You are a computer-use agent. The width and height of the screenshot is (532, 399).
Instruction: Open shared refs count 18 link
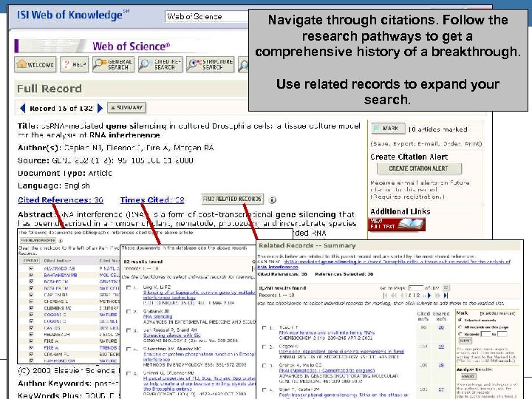(441, 366)
